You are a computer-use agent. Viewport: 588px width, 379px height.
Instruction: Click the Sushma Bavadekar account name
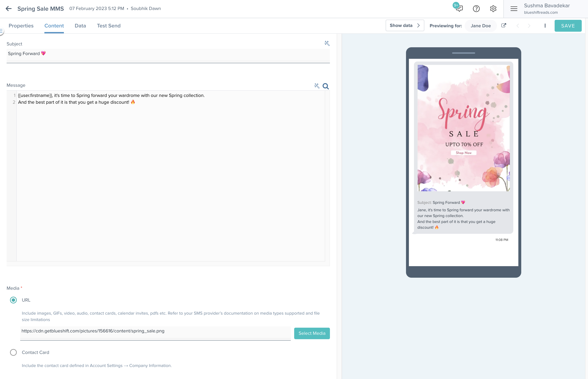547,5
